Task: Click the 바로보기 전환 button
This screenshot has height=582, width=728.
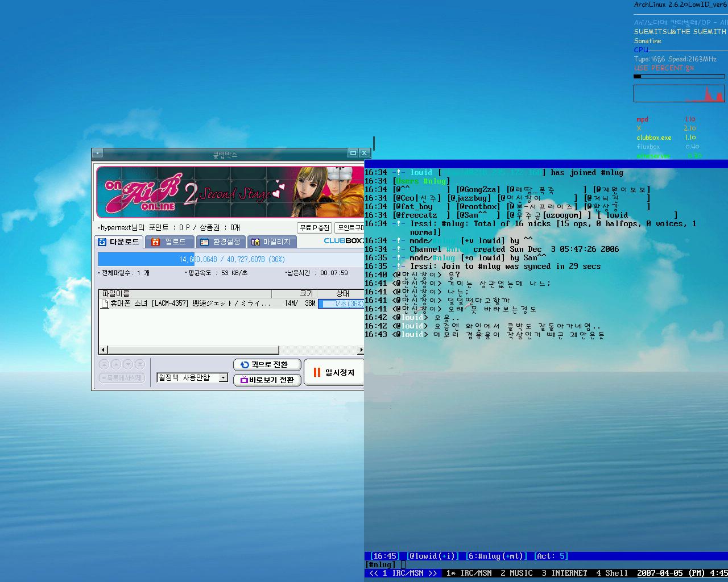Action: pos(267,380)
